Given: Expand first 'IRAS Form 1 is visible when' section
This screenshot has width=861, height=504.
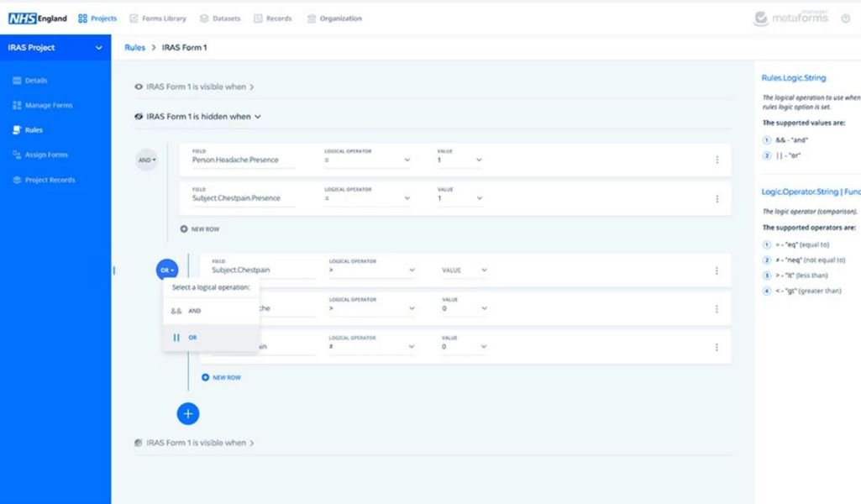Looking at the screenshot, I should (x=196, y=87).
